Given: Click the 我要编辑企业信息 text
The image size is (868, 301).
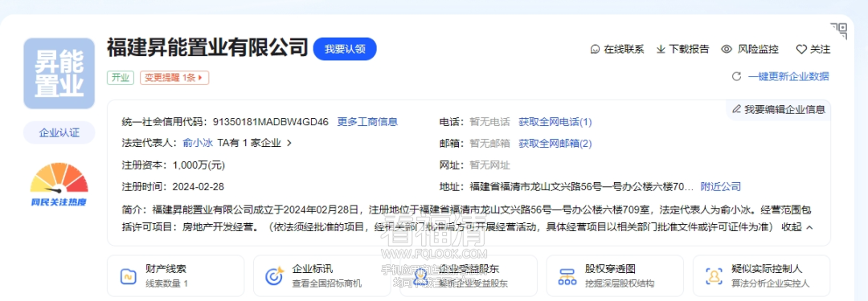Looking at the screenshot, I should [x=784, y=109].
